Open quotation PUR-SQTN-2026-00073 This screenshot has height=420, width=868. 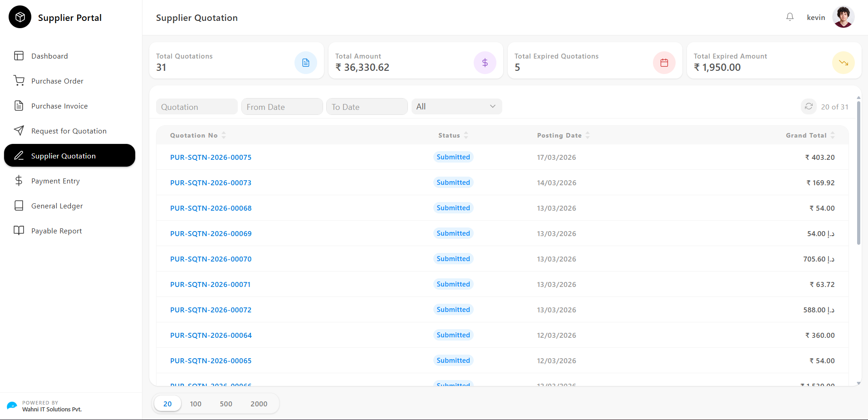[211, 183]
